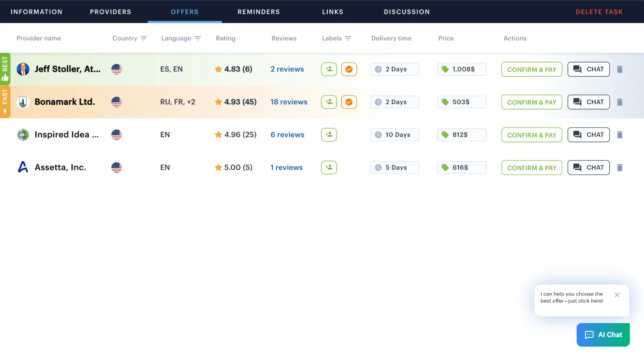Click orange verified badge in Bonamark row
The width and height of the screenshot is (644, 356).
[349, 102]
